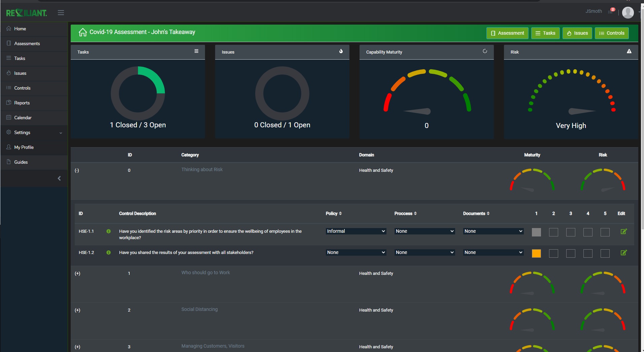The height and width of the screenshot is (352, 644).
Task: Click the flame icon in Issues panel header
Action: click(x=341, y=51)
